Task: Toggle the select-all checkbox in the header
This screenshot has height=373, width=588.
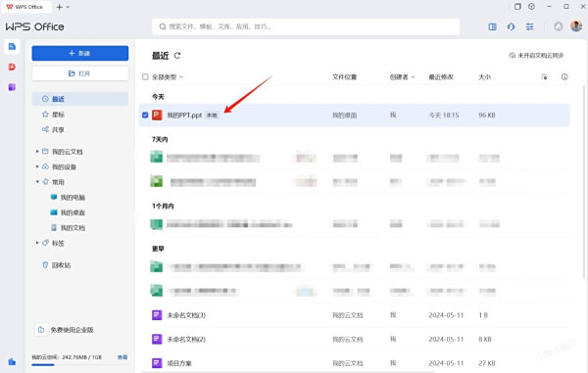Action: point(145,76)
